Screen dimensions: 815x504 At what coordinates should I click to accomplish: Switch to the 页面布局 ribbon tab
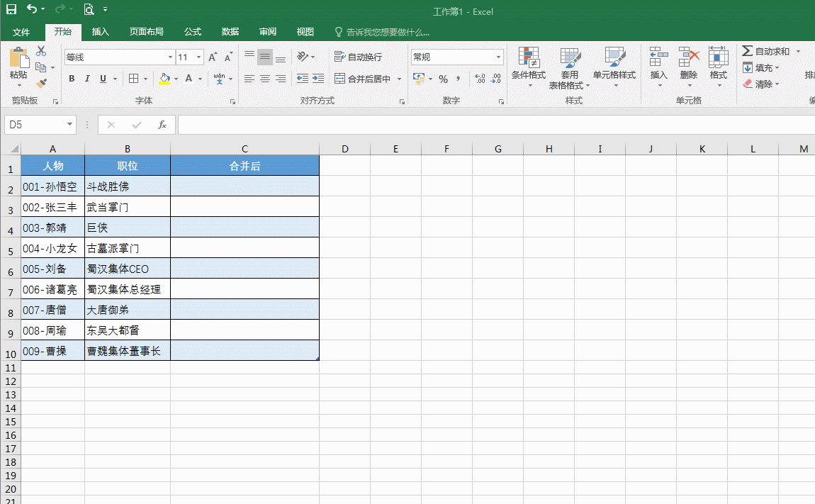pyautogui.click(x=147, y=32)
